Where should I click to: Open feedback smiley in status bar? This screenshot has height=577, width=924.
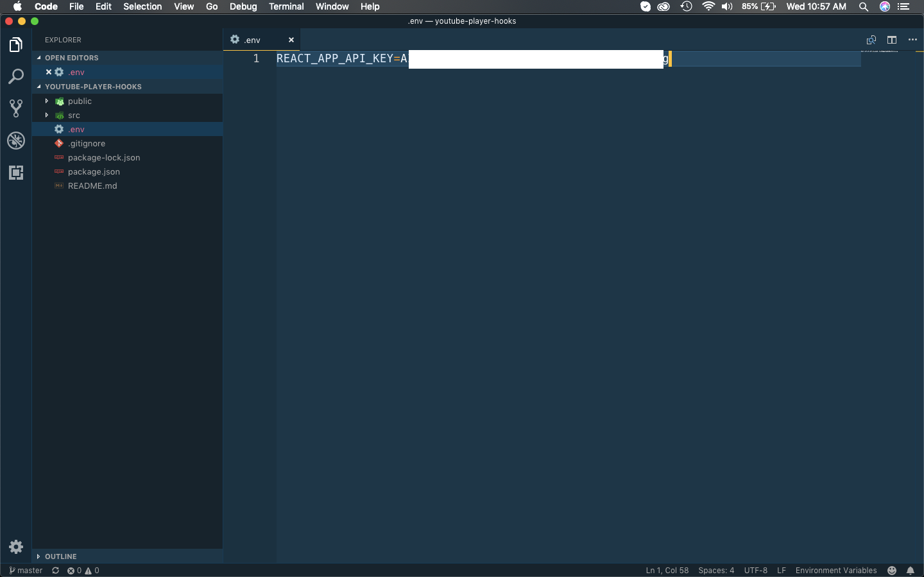pyautogui.click(x=892, y=571)
